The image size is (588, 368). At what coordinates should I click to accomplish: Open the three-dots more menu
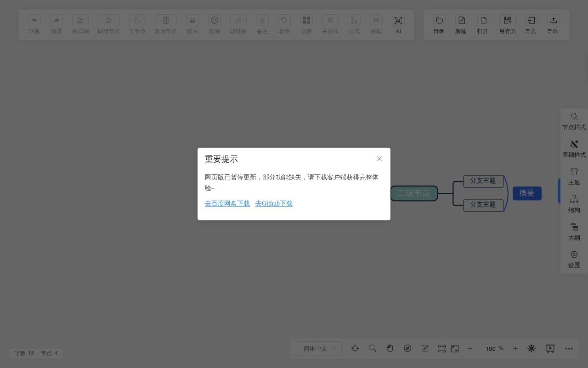tap(569, 349)
